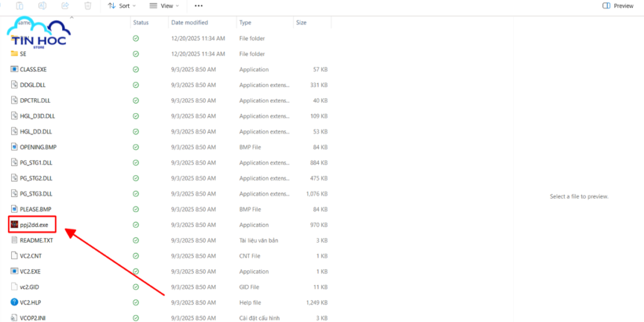Sort files by Size column header
The image size is (644, 322).
click(x=301, y=23)
